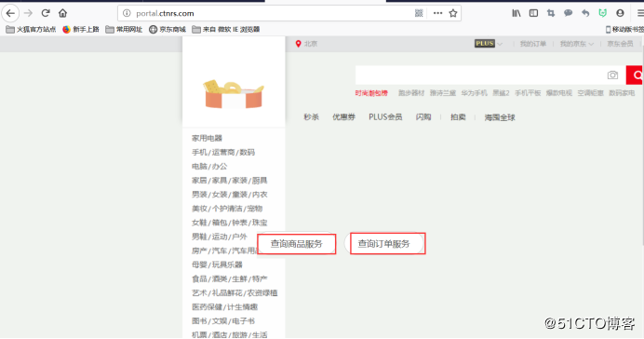Open the 新手上路 Firefox bookmark
Screen dimensions: 644x339
coord(81,29)
